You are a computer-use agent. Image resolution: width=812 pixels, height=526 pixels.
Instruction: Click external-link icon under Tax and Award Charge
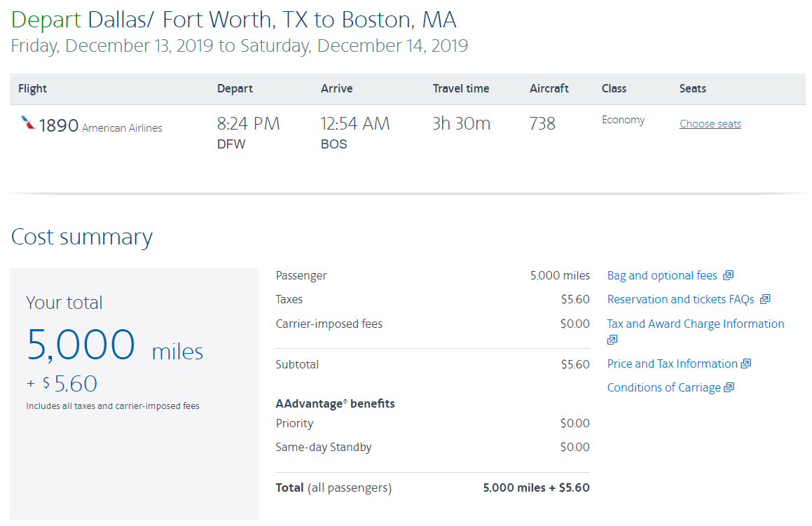612,340
